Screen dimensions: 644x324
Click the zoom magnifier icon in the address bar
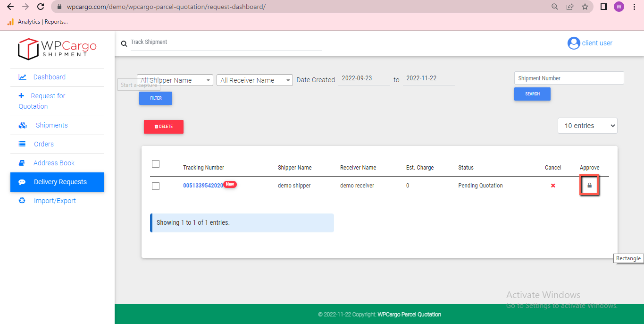click(555, 7)
